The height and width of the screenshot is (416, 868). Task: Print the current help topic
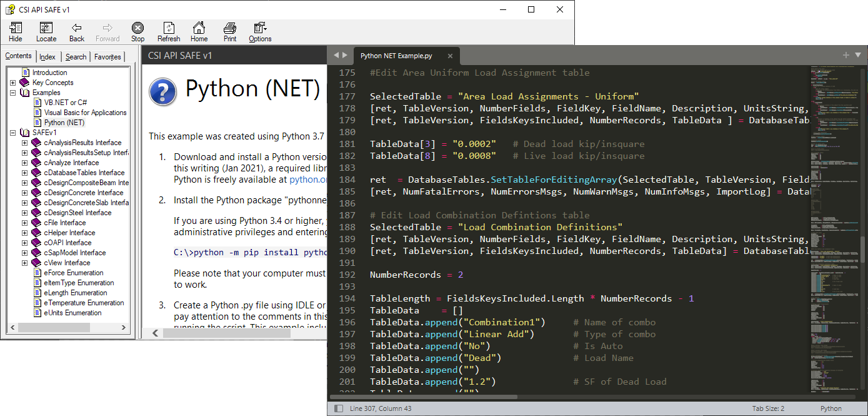[x=230, y=32]
